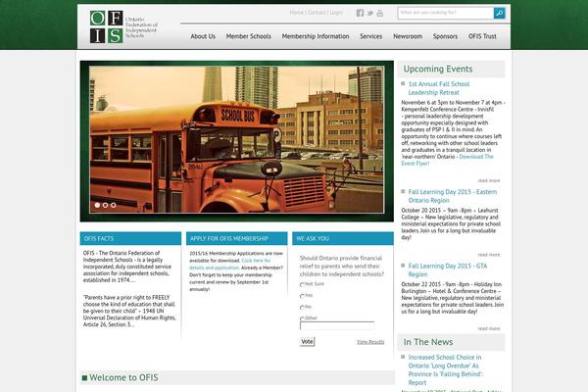Image resolution: width=588 pixels, height=392 pixels.
Task: Click the poll question about financial relief
Action: tap(342, 267)
